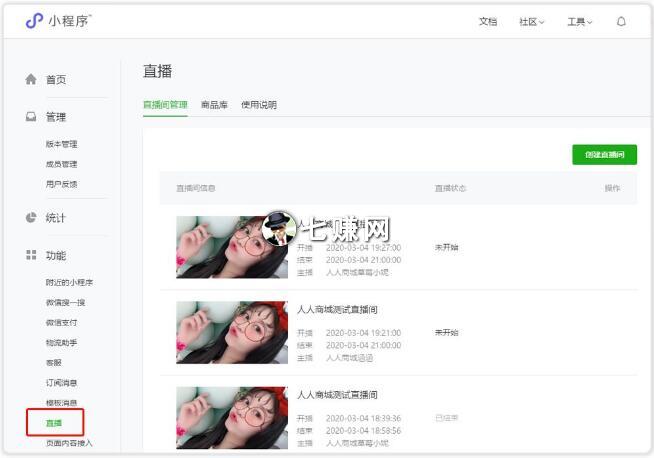Viewport: 654px width, 458px height.
Task: Click the 直播间信息 column header
Action: (196, 188)
